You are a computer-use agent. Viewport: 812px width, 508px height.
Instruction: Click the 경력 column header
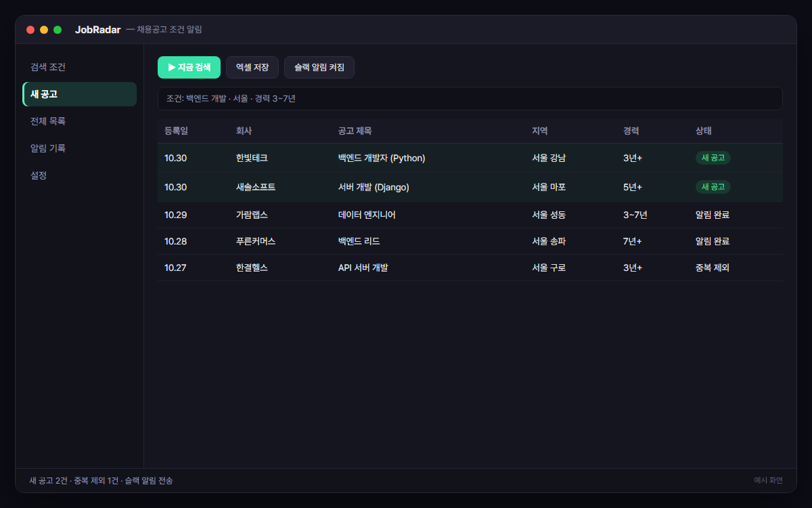[631, 131]
